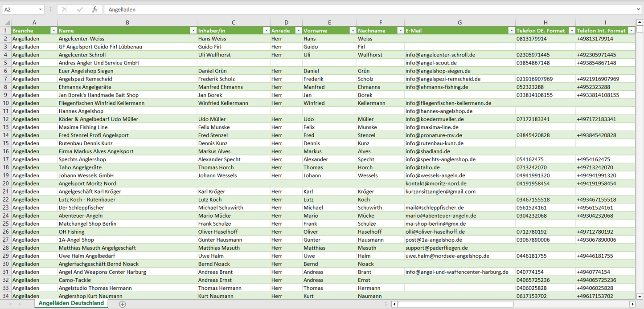Click inside the formula bar text field
The image size is (644, 309).
coord(357,9)
